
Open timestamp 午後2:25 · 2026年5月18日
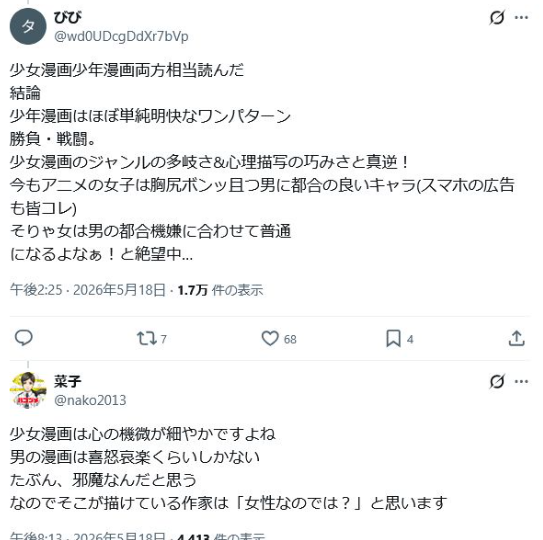click(x=88, y=290)
